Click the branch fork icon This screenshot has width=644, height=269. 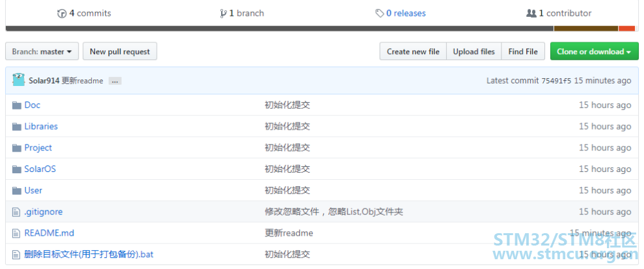(223, 14)
